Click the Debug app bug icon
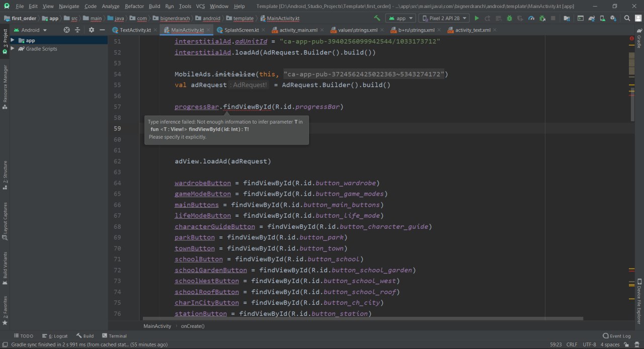This screenshot has height=349, width=644. pos(509,18)
